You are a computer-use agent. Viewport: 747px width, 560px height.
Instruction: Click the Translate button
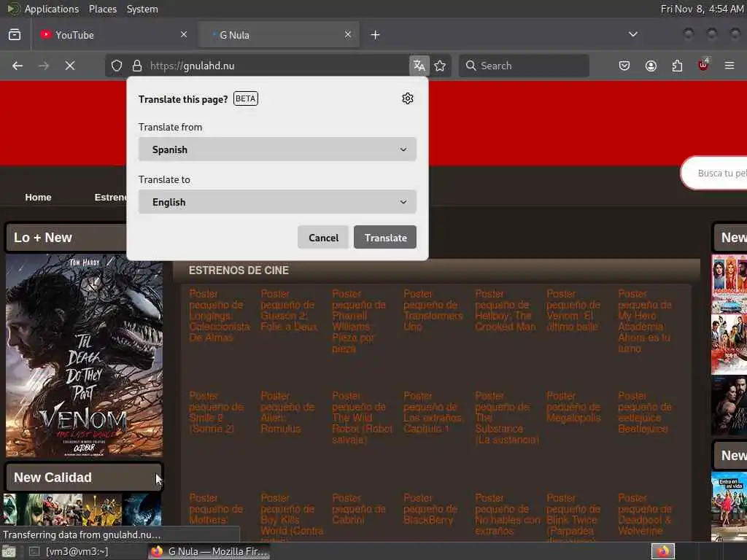click(385, 237)
